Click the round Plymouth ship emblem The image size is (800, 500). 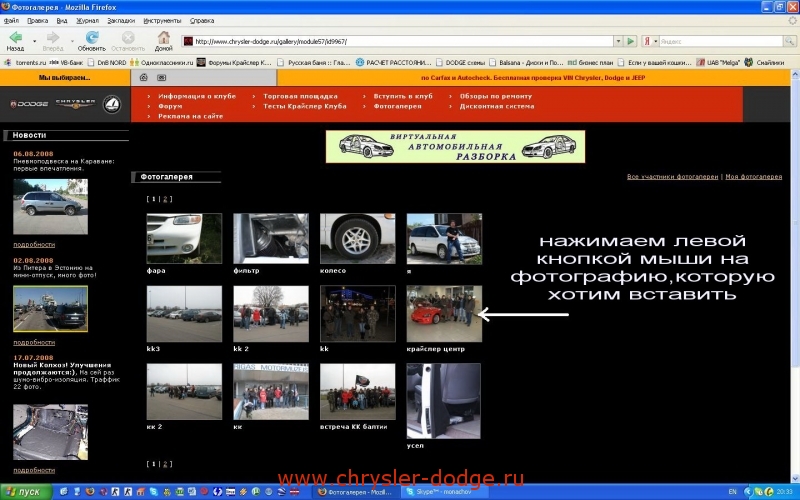pos(112,104)
